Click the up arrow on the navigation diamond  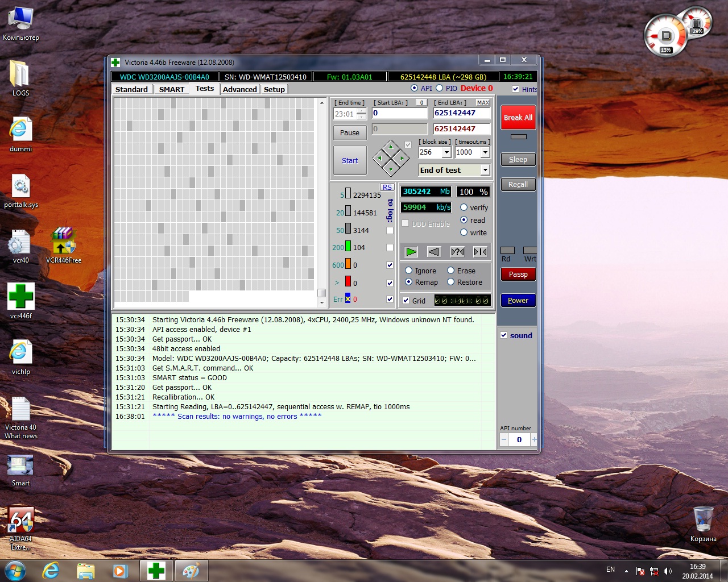click(391, 147)
